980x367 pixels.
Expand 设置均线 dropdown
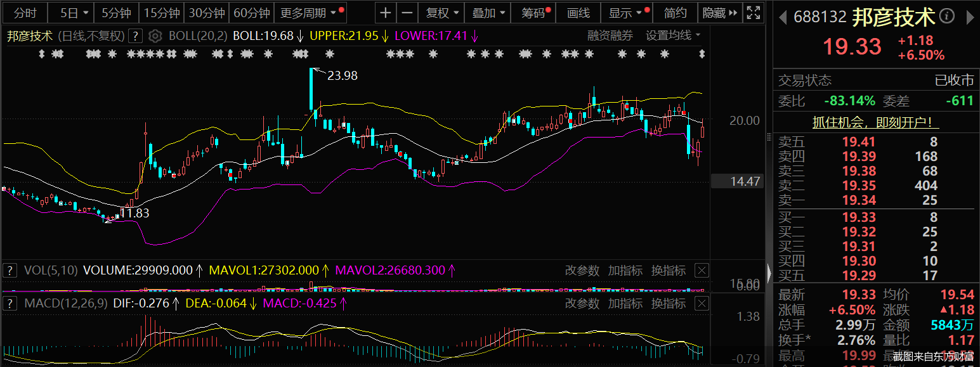[673, 35]
